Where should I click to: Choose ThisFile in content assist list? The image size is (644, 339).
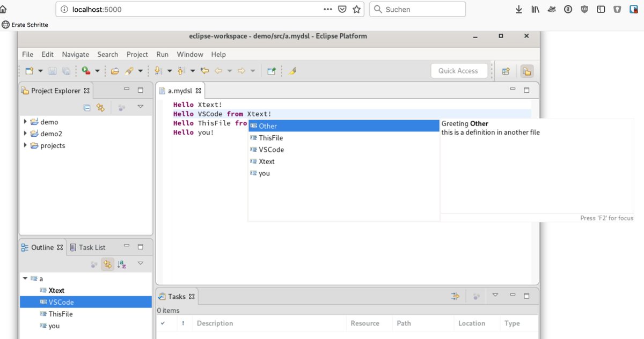coord(343,138)
